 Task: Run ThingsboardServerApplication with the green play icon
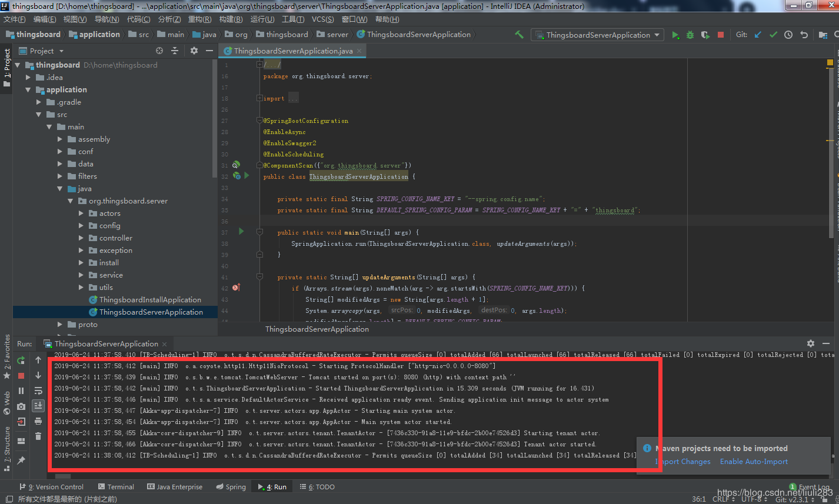pyautogui.click(x=675, y=35)
